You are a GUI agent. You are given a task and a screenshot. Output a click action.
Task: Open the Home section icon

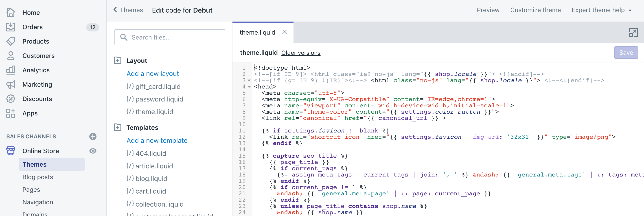(x=11, y=13)
